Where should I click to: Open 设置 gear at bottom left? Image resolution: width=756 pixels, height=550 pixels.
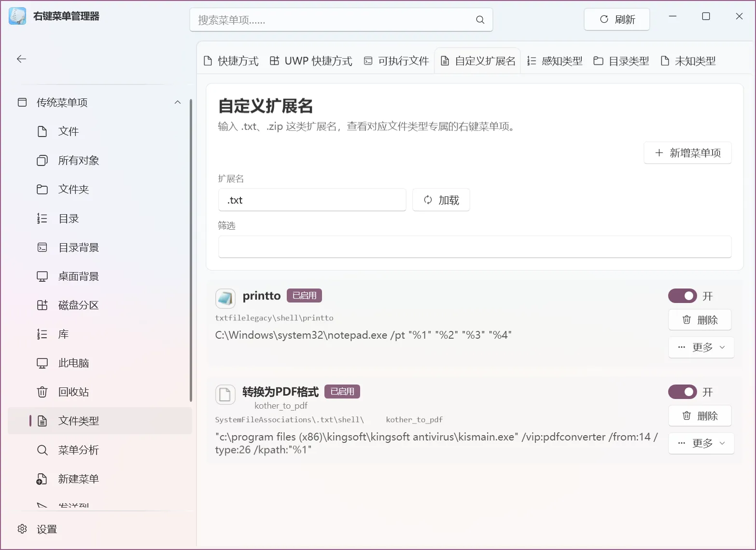[22, 529]
